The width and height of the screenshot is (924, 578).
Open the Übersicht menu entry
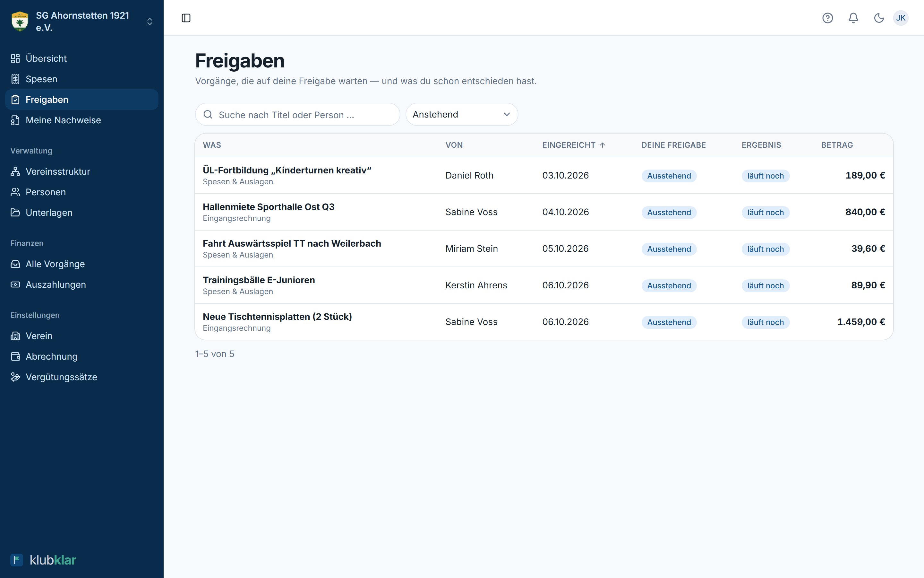(82, 58)
